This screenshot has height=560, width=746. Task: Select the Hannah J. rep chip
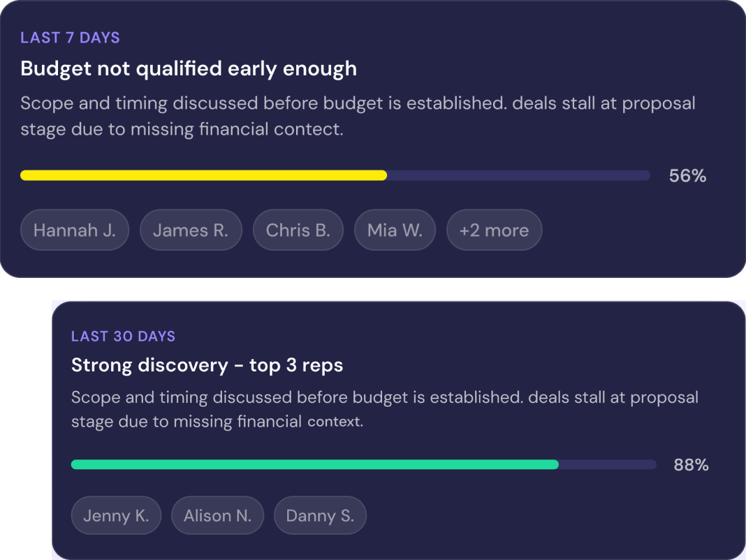pos(74,230)
